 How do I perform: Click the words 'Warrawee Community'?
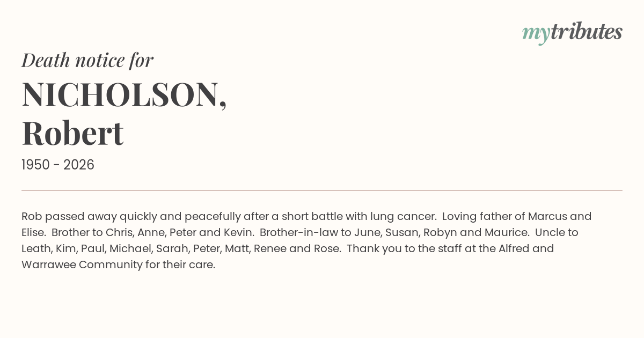click(75, 264)
